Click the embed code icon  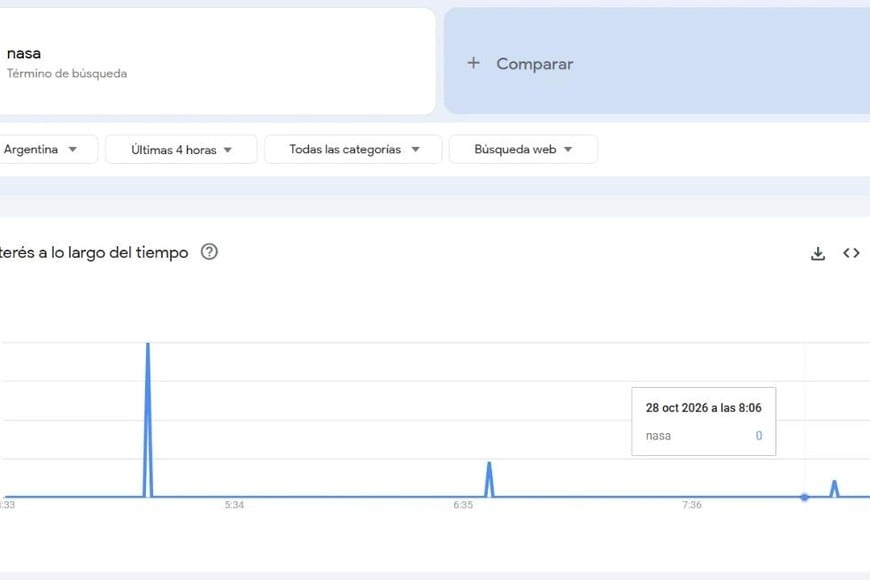pos(851,253)
